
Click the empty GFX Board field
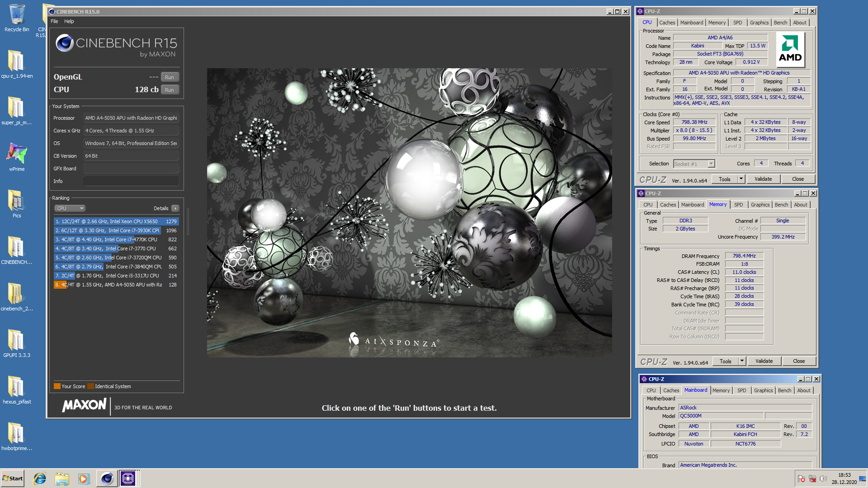click(x=131, y=169)
